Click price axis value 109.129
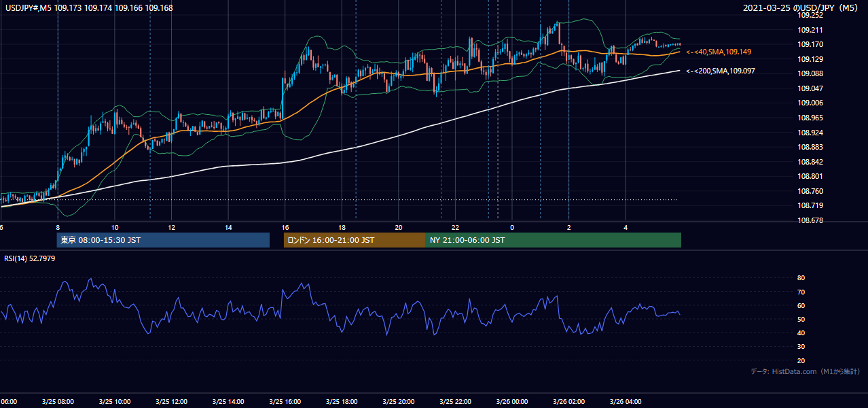Viewport: 868px width, 408px height. pos(810,59)
